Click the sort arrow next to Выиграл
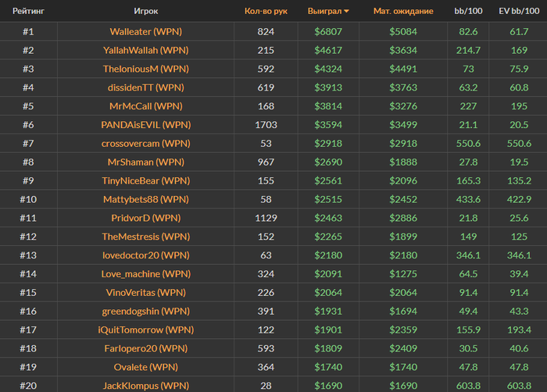Viewport: 547px width, 392px height. (347, 12)
